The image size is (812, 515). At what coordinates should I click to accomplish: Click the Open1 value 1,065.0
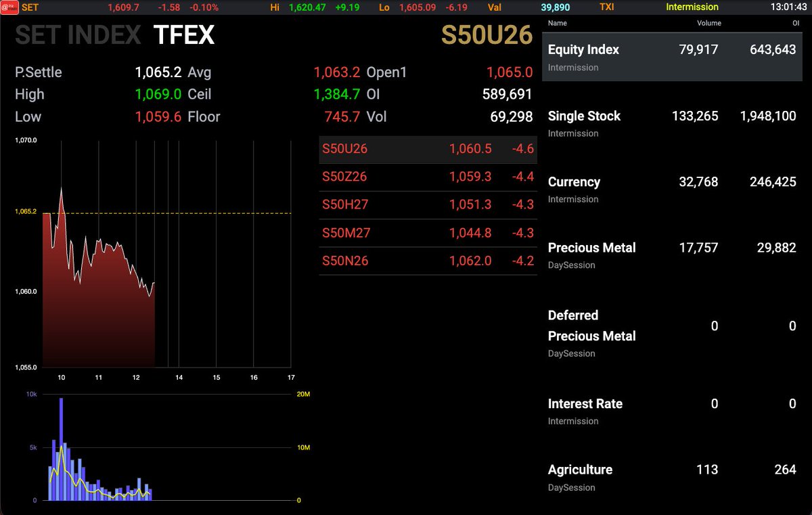point(510,72)
